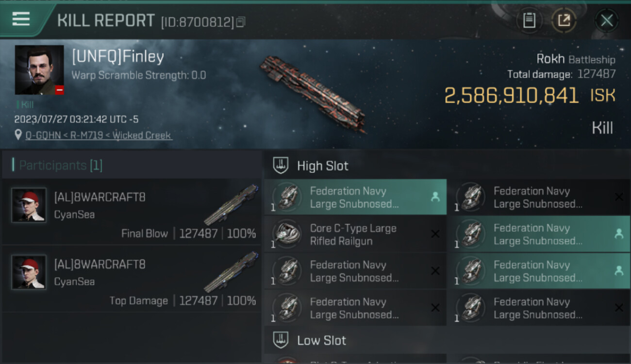Open the Low Slot section header

pos(321,340)
